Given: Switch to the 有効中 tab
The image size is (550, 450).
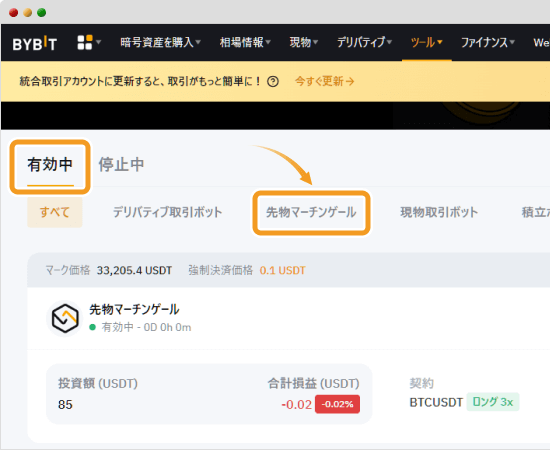Looking at the screenshot, I should click(x=50, y=164).
